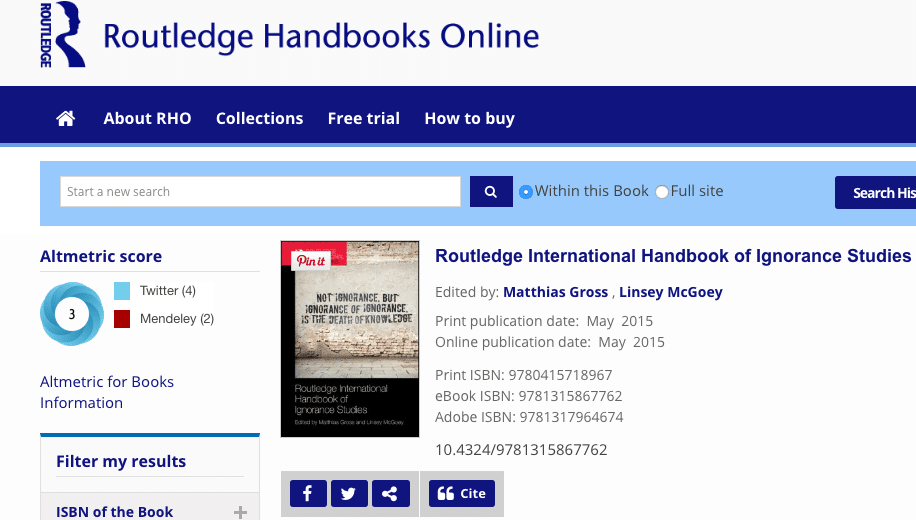This screenshot has width=916, height=520.
Task: Click the Pin it badge on cover
Action: point(311,261)
